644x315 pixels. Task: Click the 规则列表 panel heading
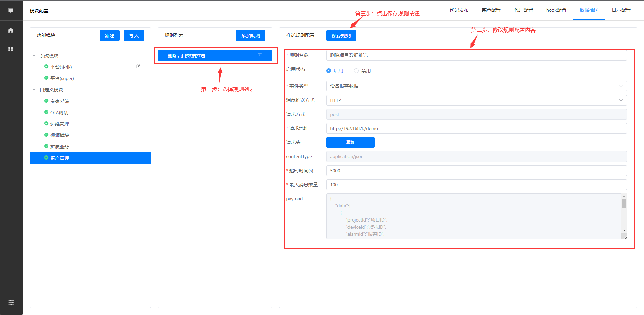coord(174,35)
